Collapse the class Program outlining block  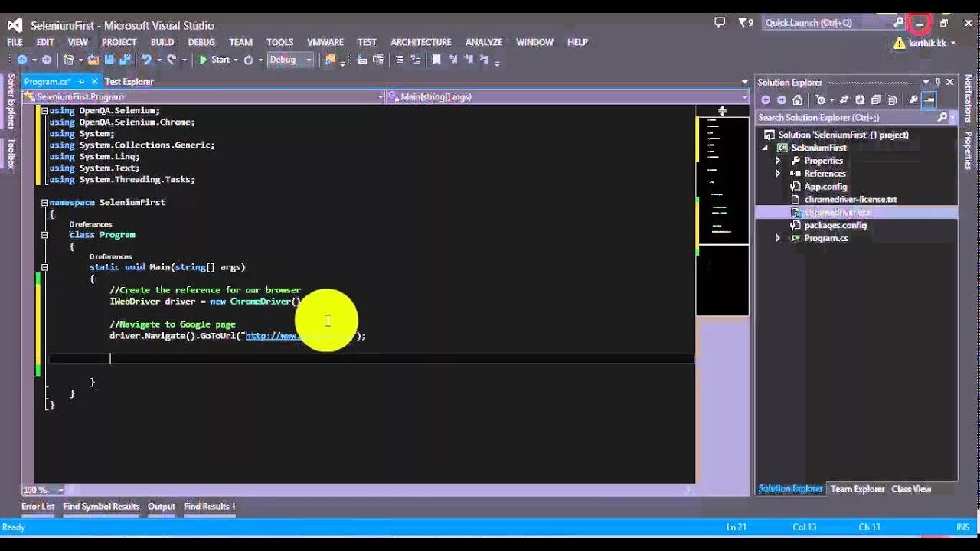(x=44, y=235)
